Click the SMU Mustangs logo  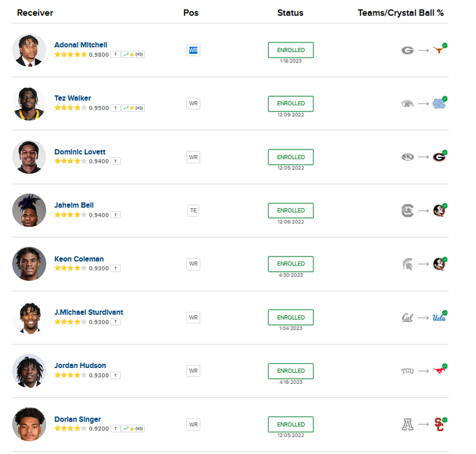pyautogui.click(x=439, y=371)
